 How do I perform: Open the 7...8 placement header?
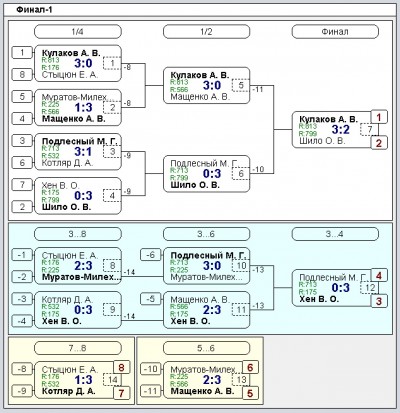[78, 348]
